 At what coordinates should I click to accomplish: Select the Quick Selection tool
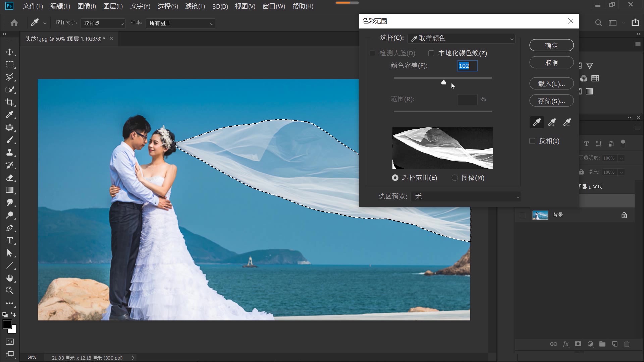point(10,90)
